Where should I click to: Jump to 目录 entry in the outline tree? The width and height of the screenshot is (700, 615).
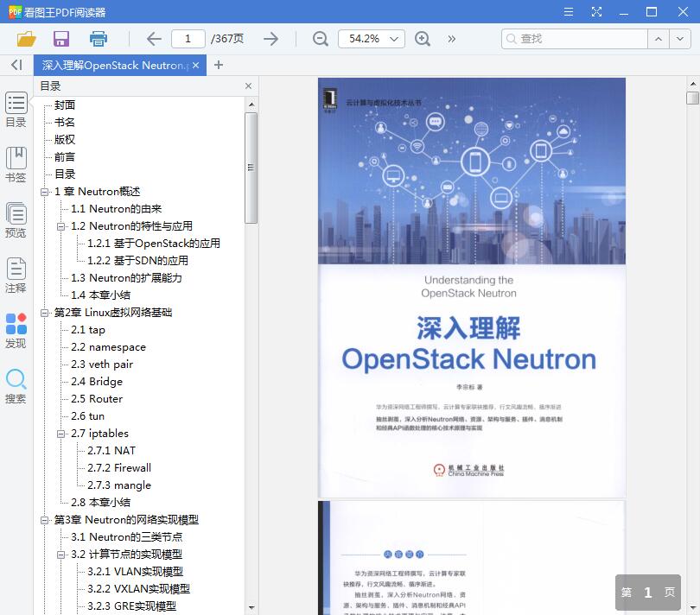65,174
